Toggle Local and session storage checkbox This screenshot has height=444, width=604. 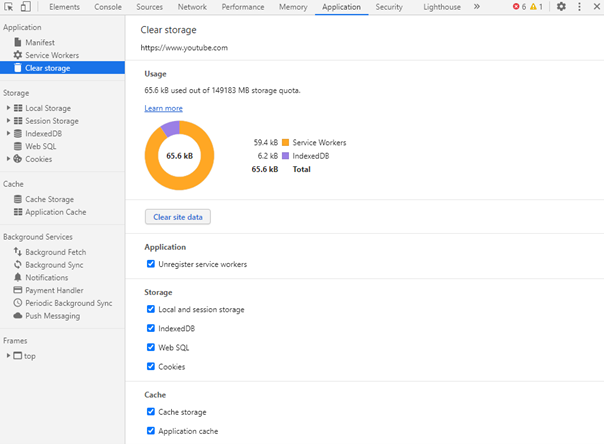pos(151,310)
